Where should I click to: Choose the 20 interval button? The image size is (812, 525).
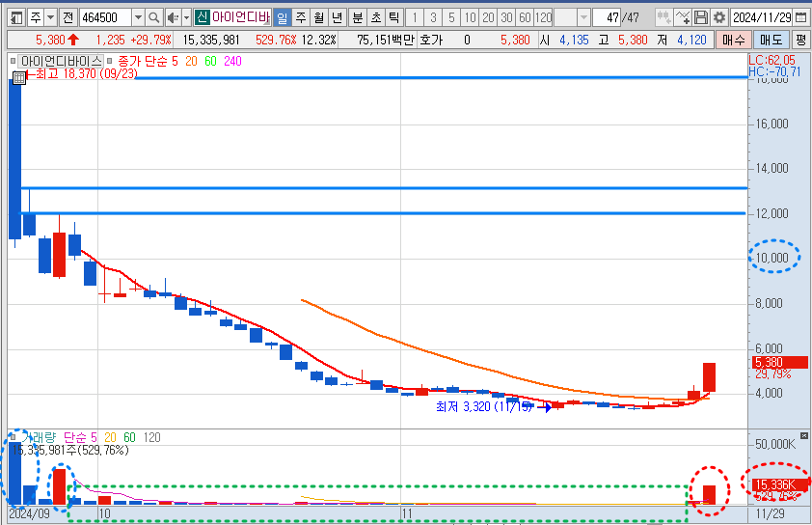click(x=488, y=18)
